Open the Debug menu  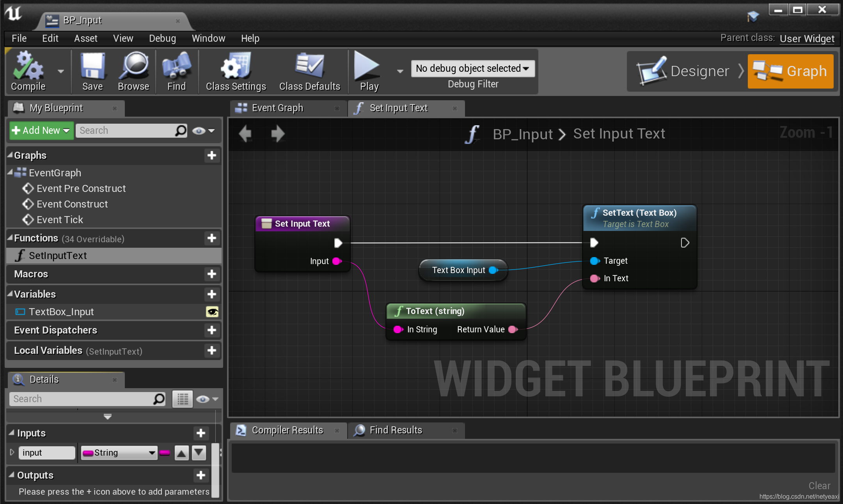coord(162,38)
